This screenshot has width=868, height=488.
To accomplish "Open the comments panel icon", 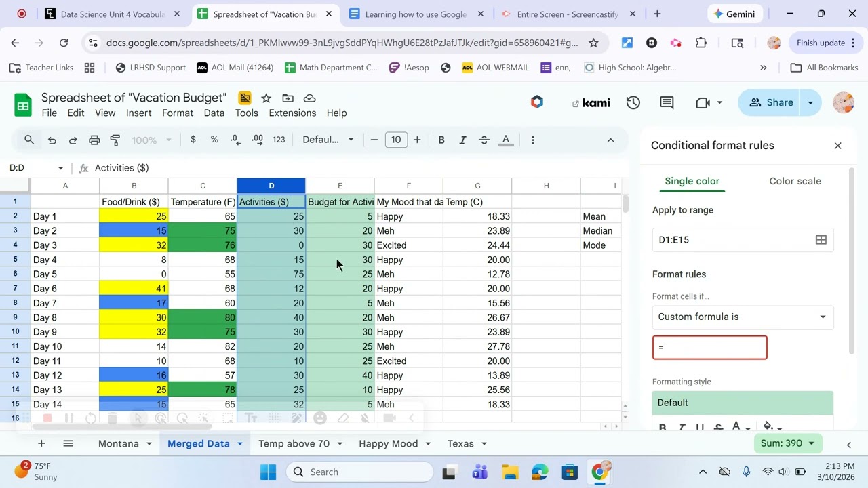I will click(667, 103).
